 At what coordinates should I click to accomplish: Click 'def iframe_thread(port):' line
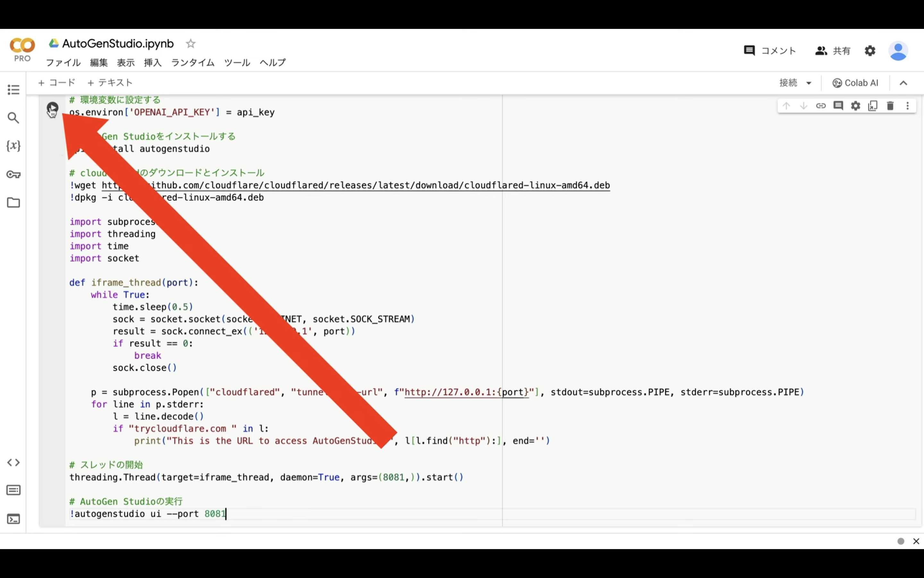134,283
